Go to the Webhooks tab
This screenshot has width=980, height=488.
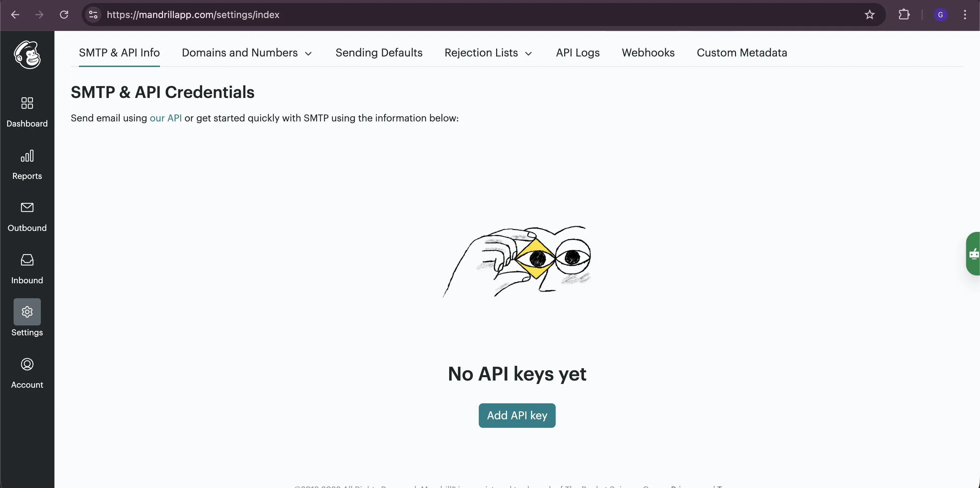648,53
